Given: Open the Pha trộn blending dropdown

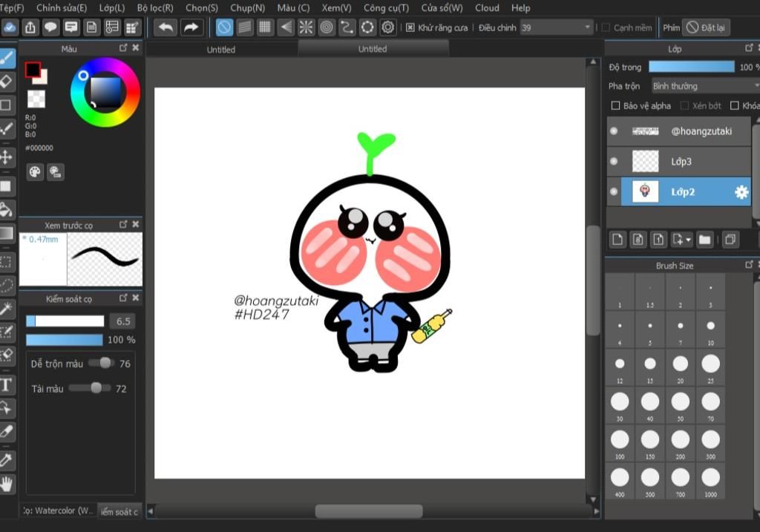Looking at the screenshot, I should tap(706, 86).
